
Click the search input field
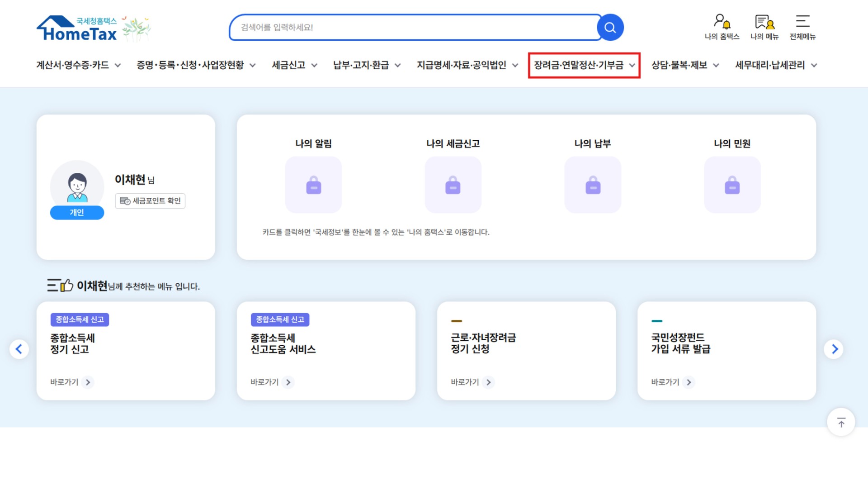pyautogui.click(x=414, y=28)
